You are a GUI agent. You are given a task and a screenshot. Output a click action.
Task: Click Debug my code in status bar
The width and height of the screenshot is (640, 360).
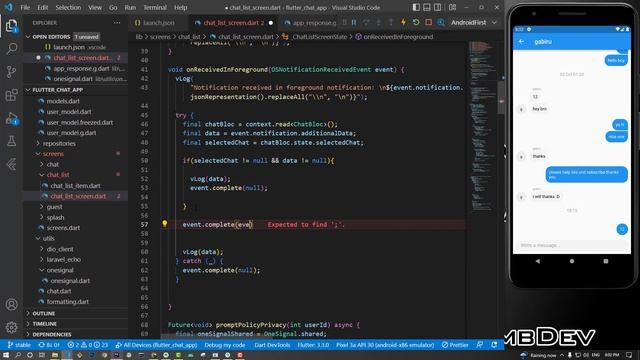(225, 345)
